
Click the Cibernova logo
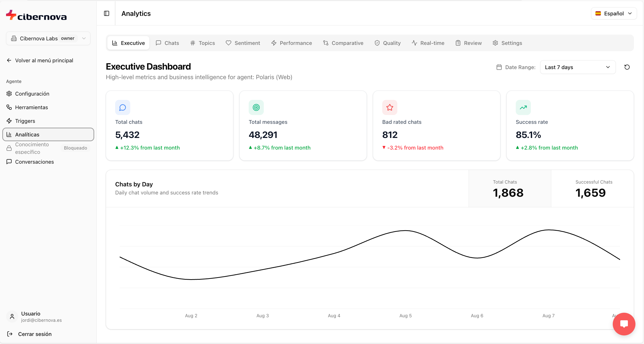click(x=37, y=16)
